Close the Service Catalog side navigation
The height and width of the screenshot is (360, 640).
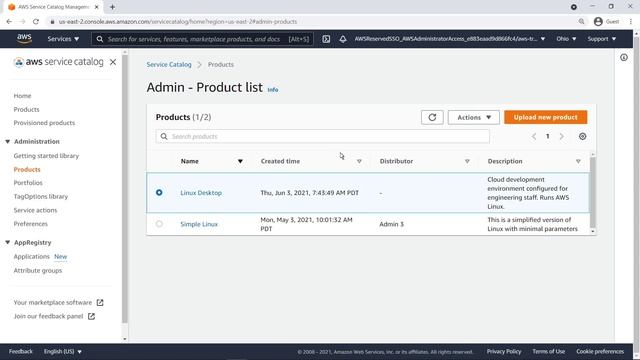pyautogui.click(x=113, y=62)
